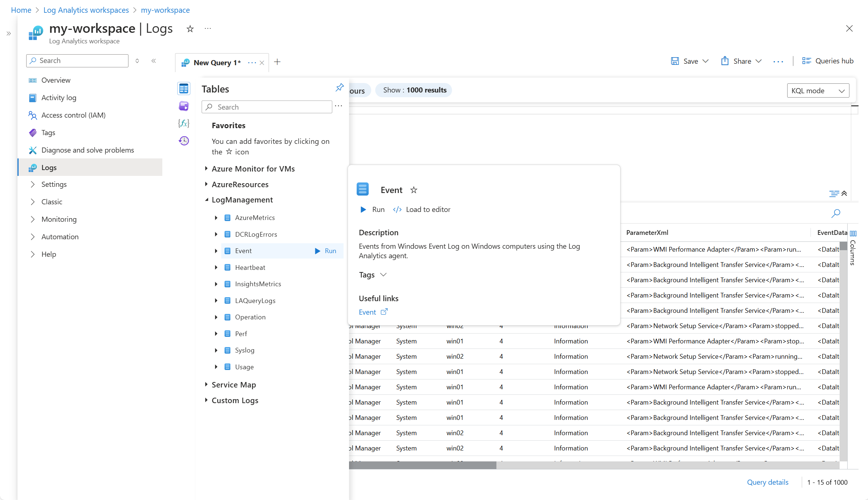The image size is (868, 500).
Task: Open the Functions icon in side rail
Action: 184,123
